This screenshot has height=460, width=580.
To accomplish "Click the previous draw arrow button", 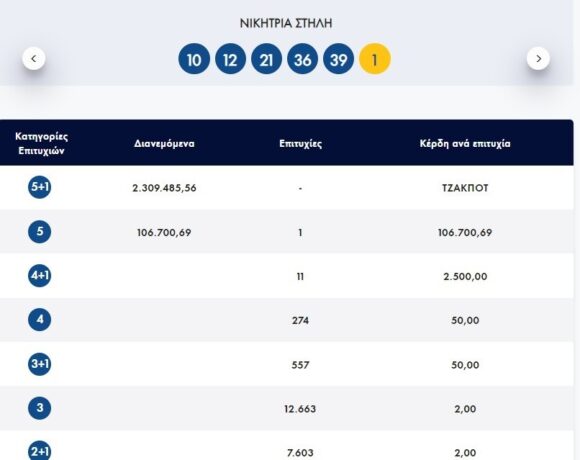I will [34, 58].
